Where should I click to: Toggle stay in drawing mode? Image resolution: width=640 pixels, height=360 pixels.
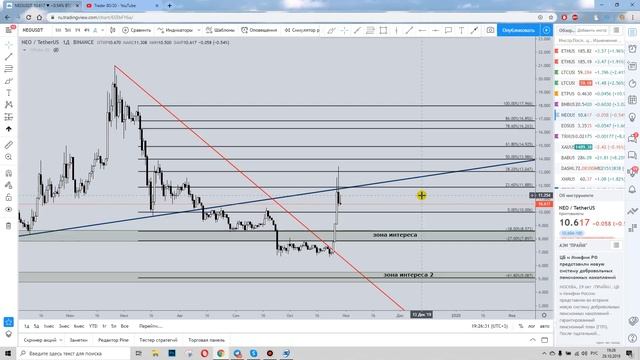point(9,185)
